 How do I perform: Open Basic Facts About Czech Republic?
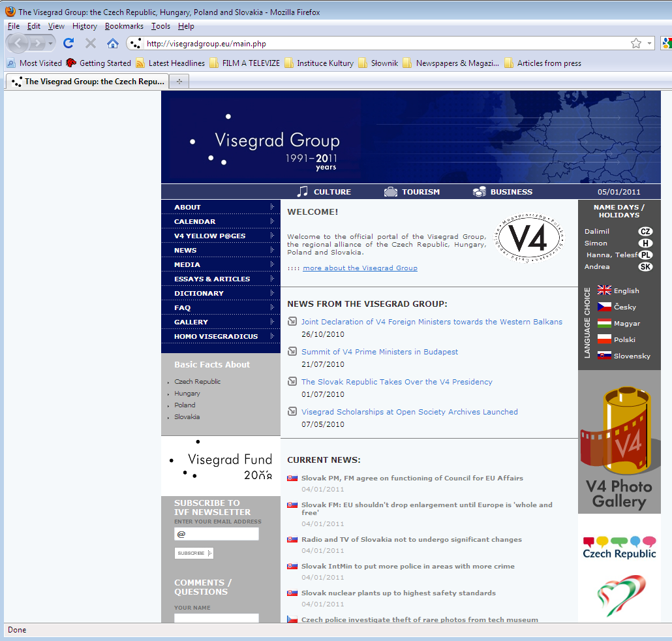(x=197, y=382)
